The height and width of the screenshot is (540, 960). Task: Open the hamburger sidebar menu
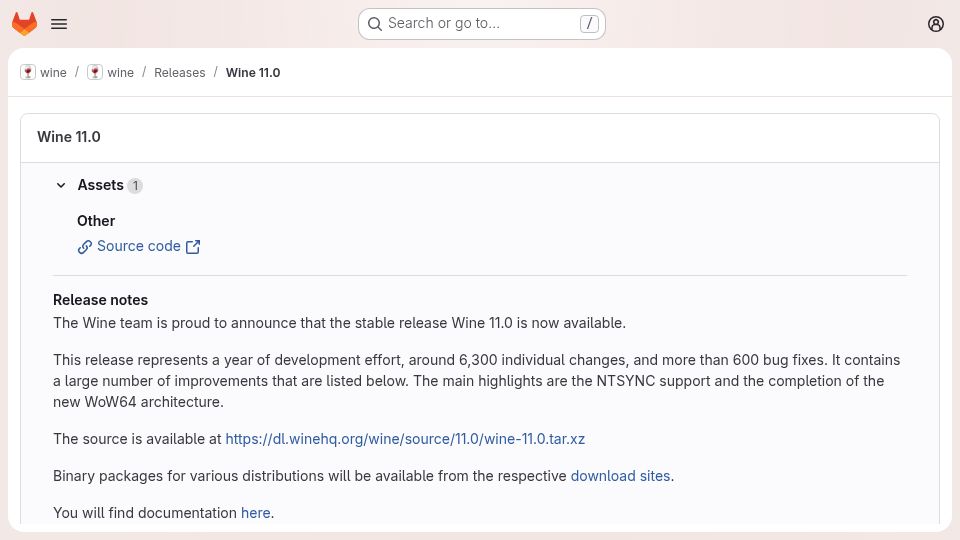coord(59,24)
